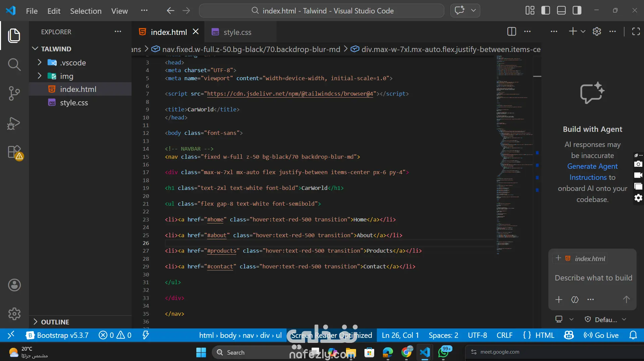Screen dimensions: 644x361
Task: Open Copilot status icon in status bar
Action: point(569,335)
